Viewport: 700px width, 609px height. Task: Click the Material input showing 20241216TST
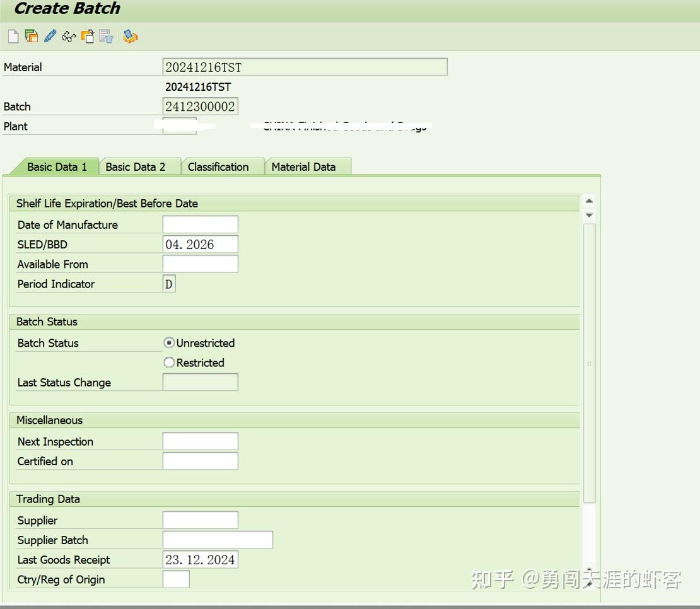point(305,66)
